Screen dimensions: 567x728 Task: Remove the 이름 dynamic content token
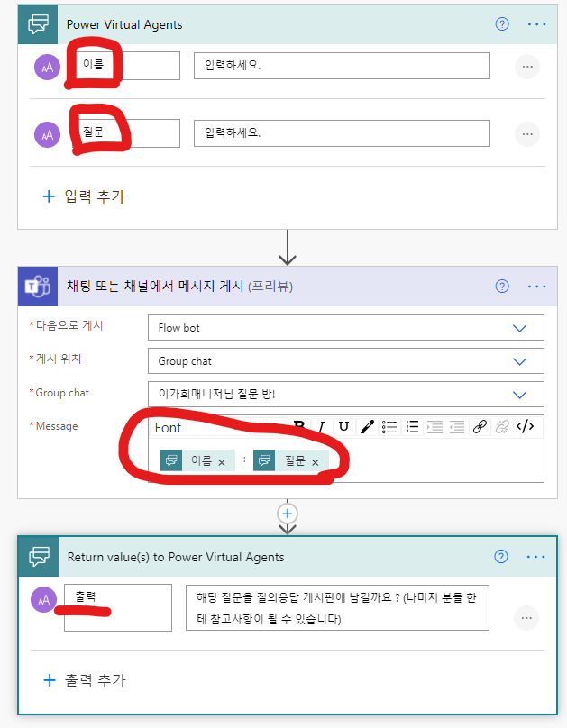222,462
